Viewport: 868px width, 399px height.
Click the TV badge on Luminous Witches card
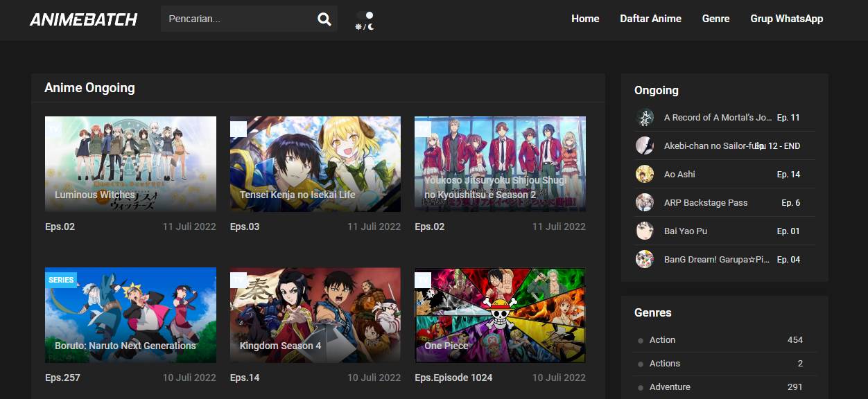tap(53, 129)
